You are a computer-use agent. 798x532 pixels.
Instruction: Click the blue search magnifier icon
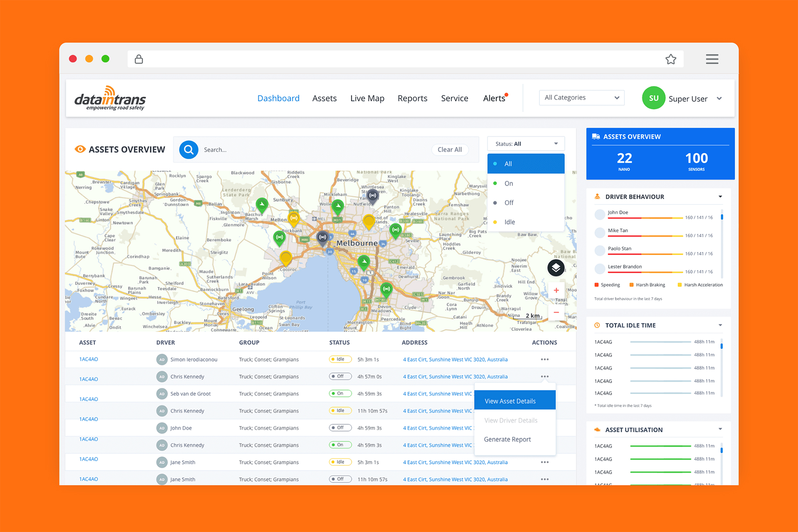[189, 150]
